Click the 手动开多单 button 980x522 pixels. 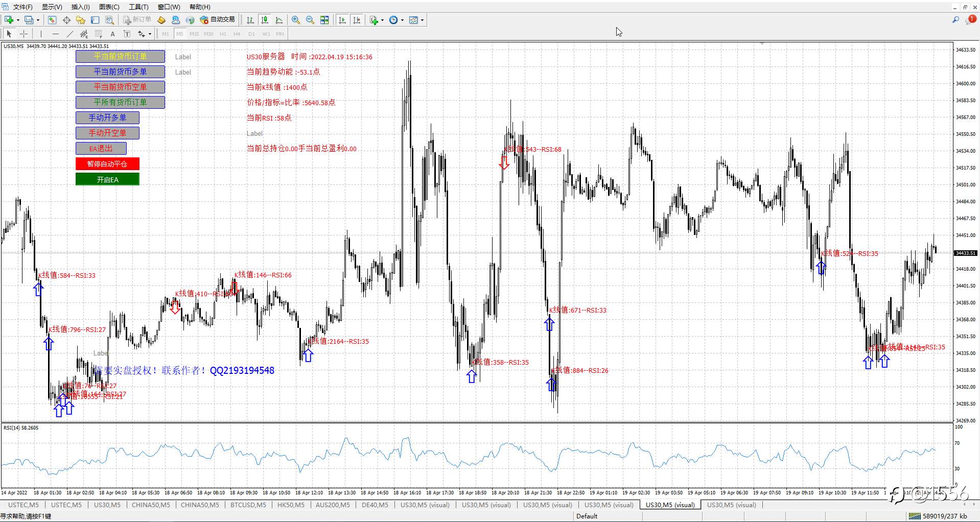pos(107,117)
